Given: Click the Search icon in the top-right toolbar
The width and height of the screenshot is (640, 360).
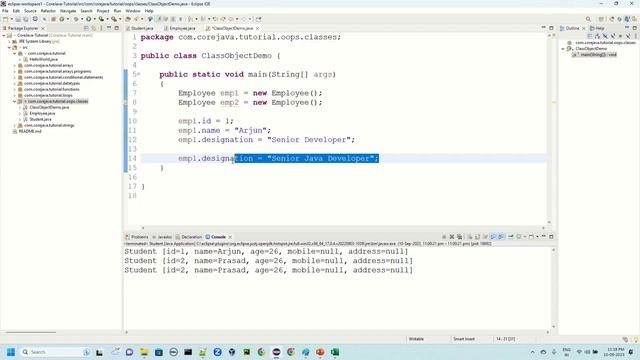Looking at the screenshot, I should point(588,19).
